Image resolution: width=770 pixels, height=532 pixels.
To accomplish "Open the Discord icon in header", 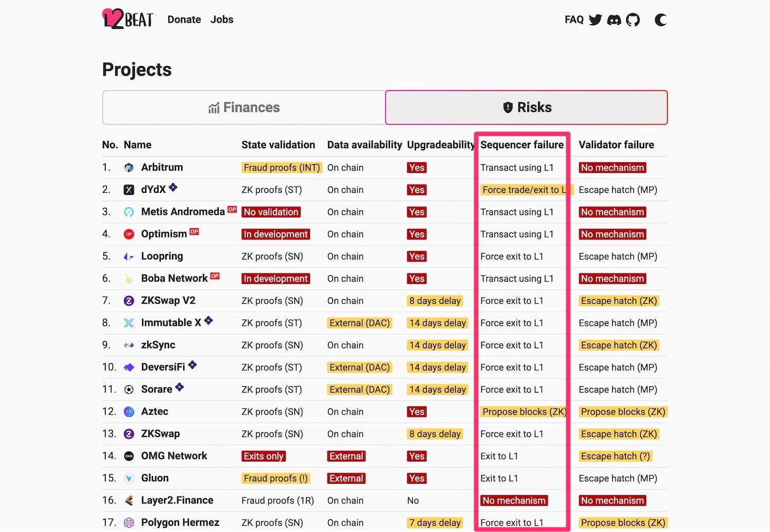I will click(614, 20).
